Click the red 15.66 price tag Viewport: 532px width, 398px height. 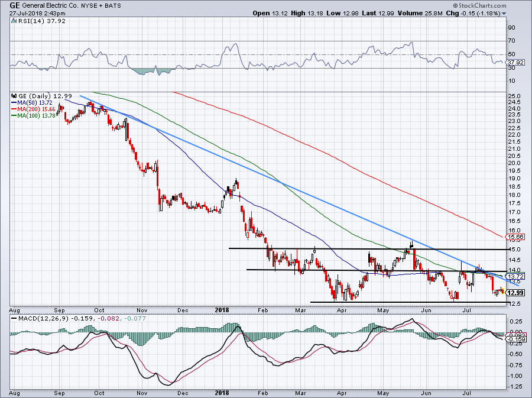[515, 237]
